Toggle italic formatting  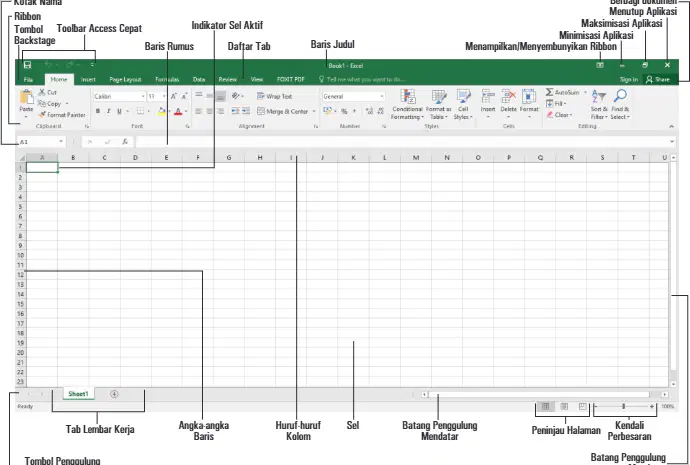pos(108,111)
